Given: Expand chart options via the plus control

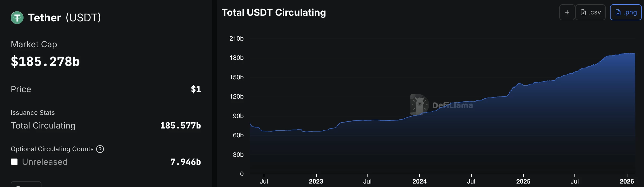Looking at the screenshot, I should pyautogui.click(x=567, y=12).
